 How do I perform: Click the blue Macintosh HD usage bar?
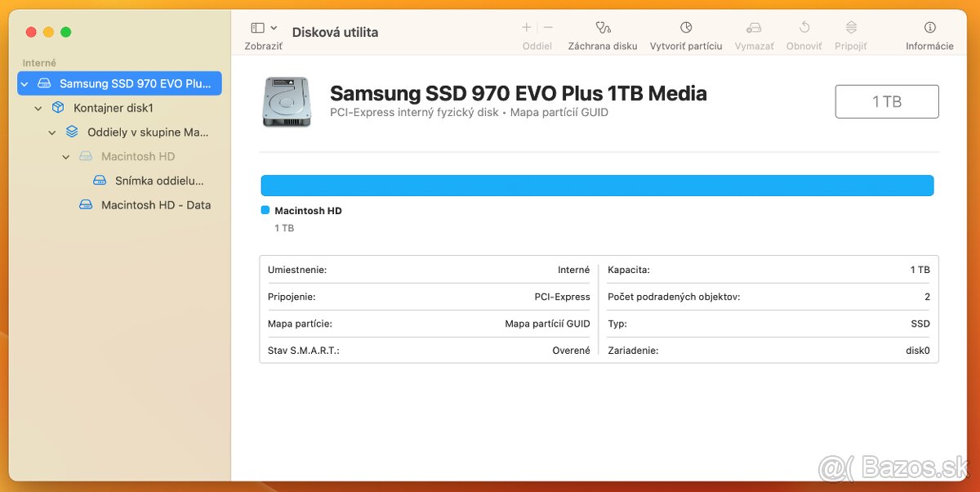tap(596, 186)
